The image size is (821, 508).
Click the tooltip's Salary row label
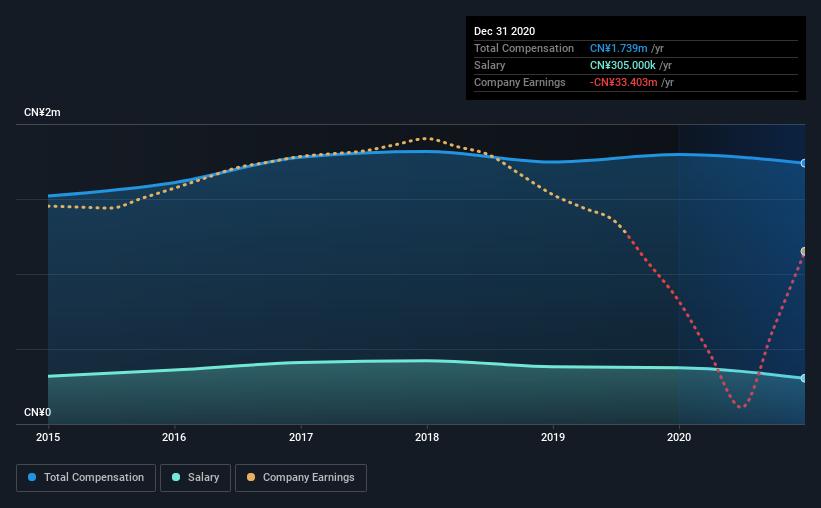coord(490,65)
